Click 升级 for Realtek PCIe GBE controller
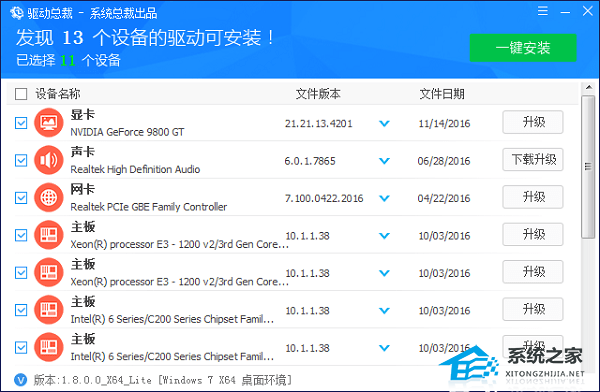 533,197
